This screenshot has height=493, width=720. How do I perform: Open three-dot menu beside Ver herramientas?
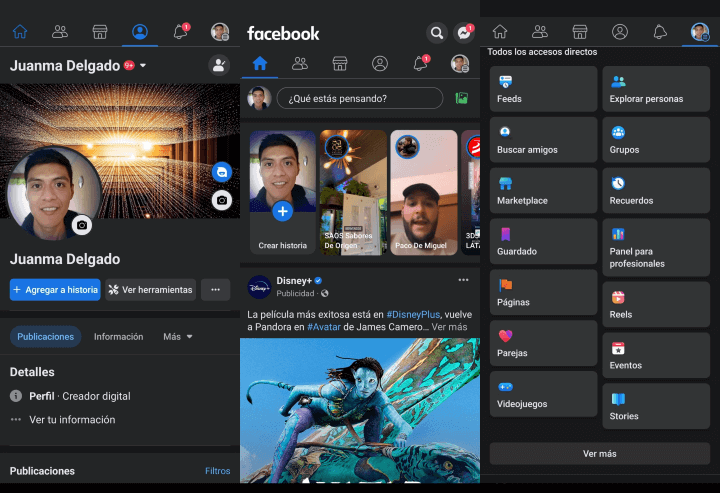pyautogui.click(x=215, y=290)
